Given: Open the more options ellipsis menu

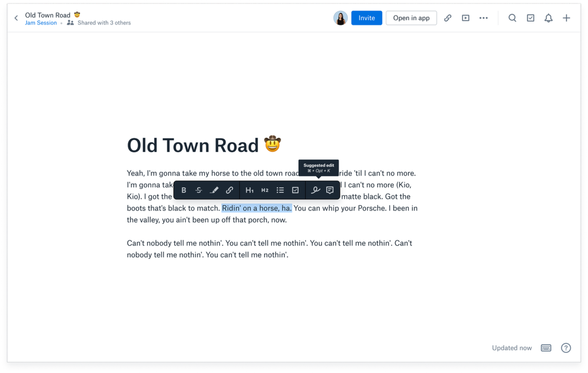Looking at the screenshot, I should [x=484, y=18].
